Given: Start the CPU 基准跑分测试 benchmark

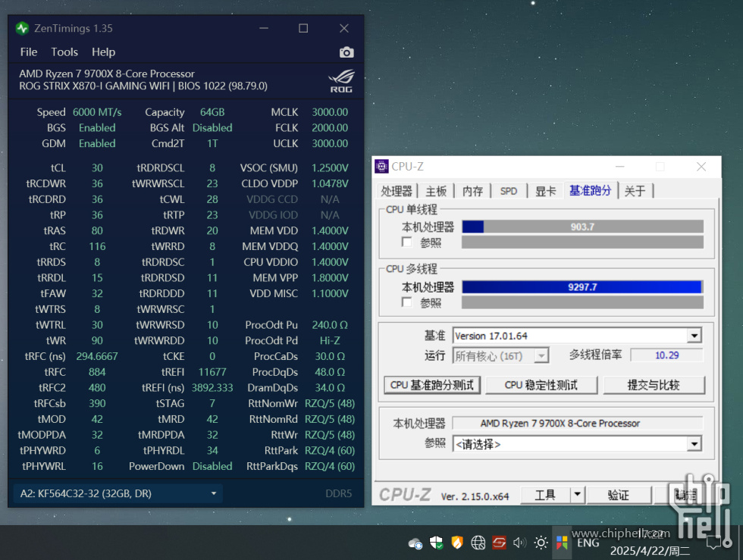Looking at the screenshot, I should [x=432, y=385].
